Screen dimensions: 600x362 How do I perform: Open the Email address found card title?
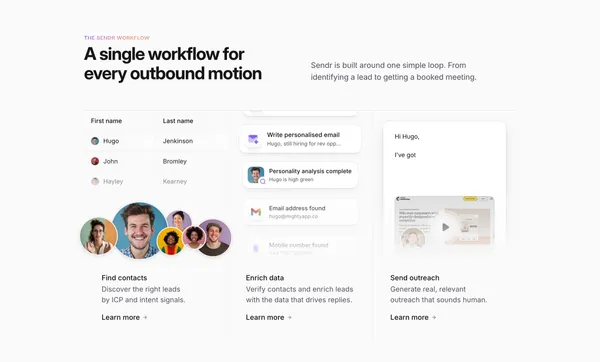tap(297, 208)
